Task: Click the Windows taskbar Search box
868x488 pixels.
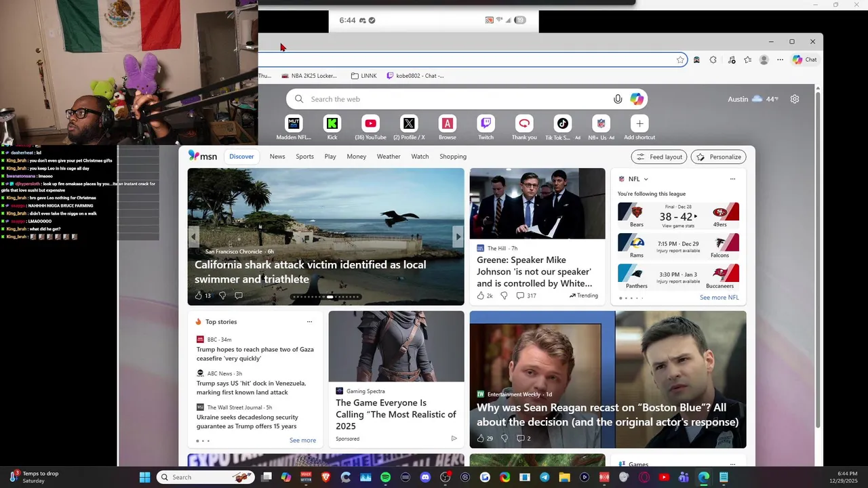Action: (206, 477)
